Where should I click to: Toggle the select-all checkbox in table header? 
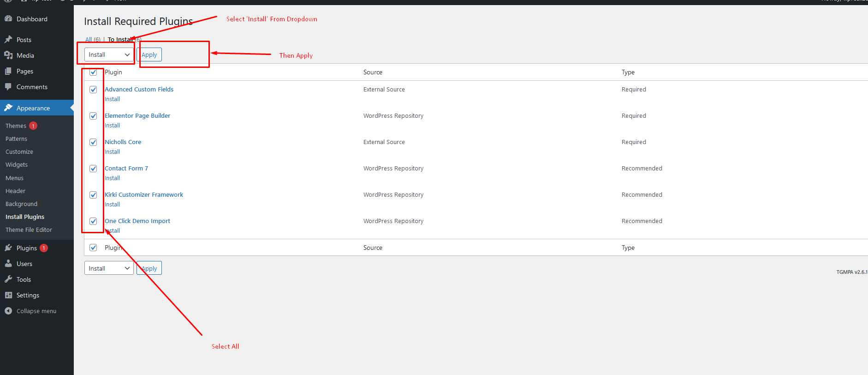[x=93, y=72]
